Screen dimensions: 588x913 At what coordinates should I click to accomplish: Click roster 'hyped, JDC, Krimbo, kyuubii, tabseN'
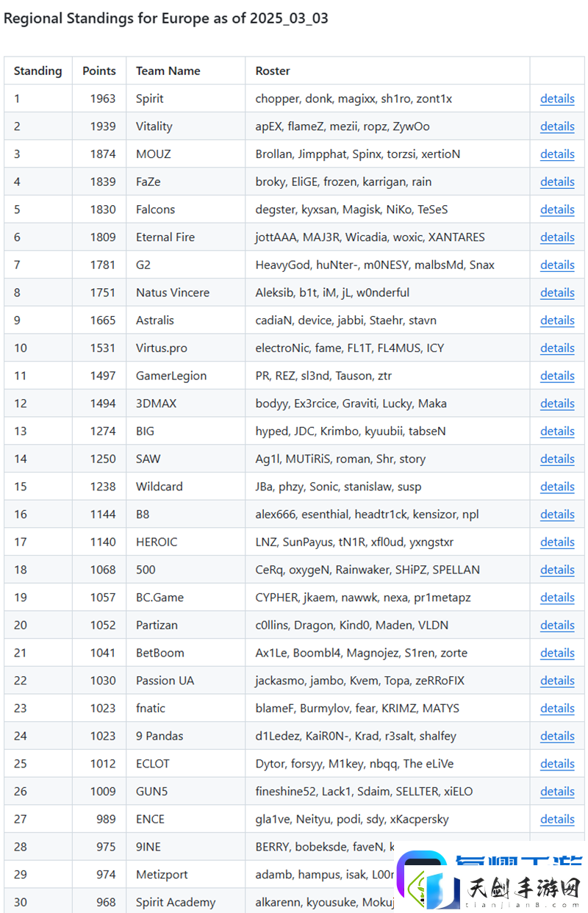(351, 432)
